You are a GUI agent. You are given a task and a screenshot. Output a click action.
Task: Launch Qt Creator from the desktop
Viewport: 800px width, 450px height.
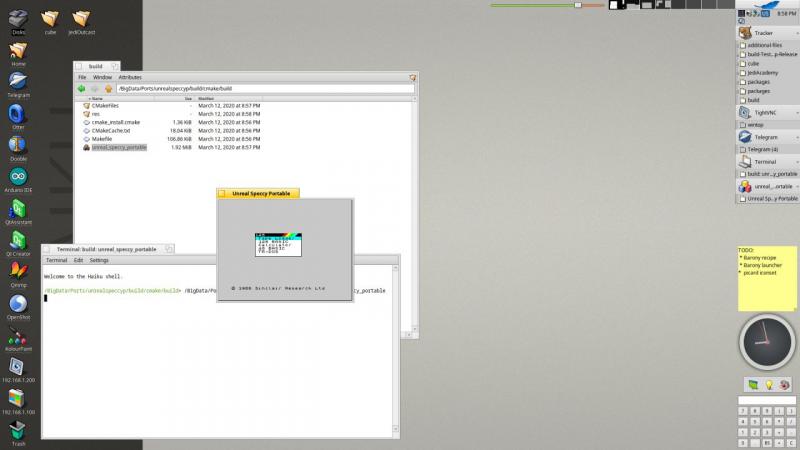[18, 241]
